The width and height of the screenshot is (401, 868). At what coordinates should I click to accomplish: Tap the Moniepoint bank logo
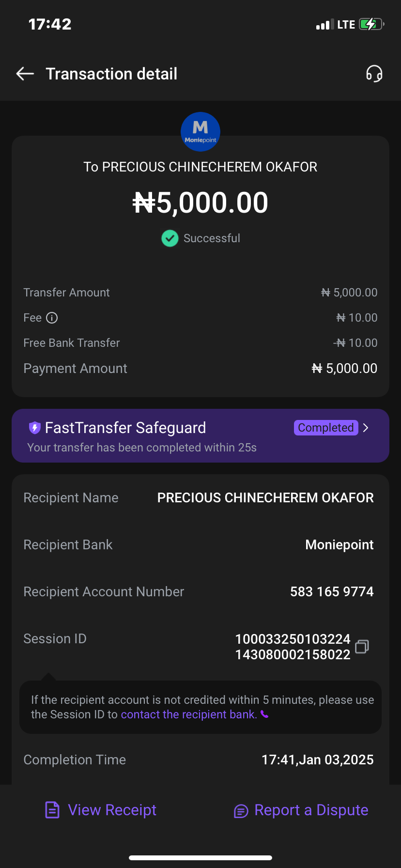(x=200, y=132)
